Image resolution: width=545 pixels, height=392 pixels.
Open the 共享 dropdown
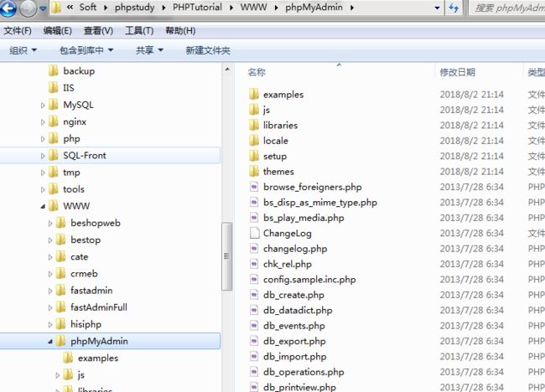click(149, 50)
